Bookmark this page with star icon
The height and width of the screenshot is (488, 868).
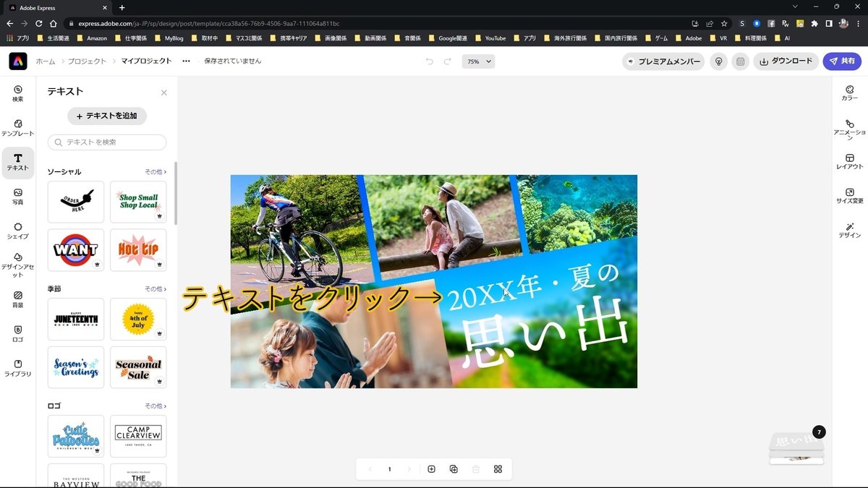724,23
